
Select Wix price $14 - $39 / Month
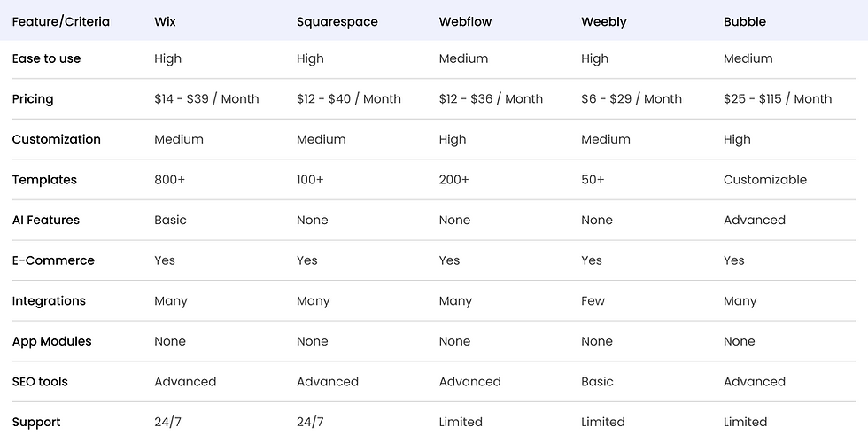coord(206,98)
